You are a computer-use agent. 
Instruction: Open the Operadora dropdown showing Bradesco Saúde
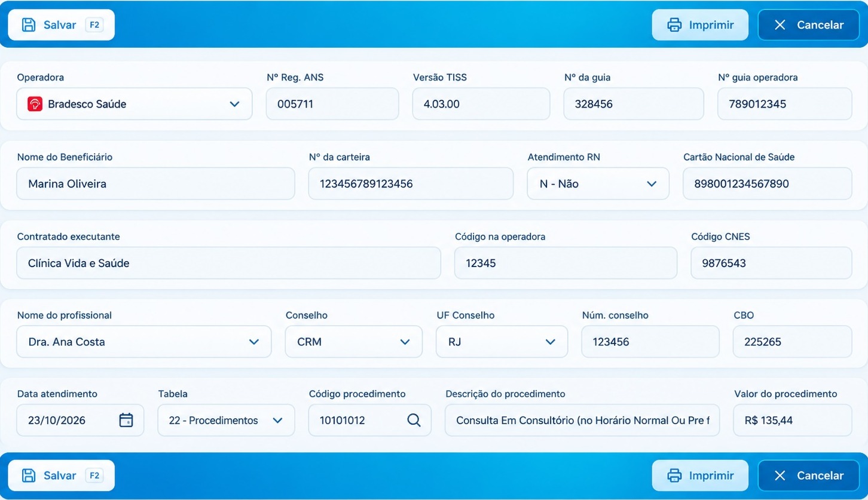coord(135,104)
